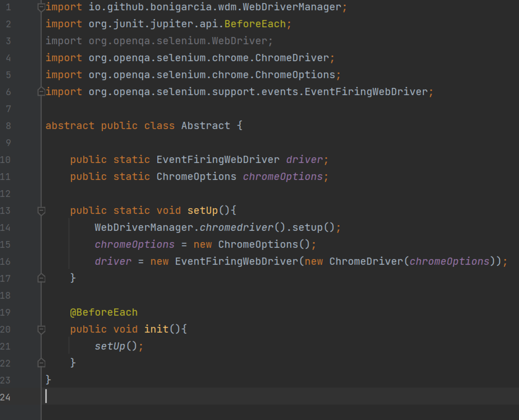The height and width of the screenshot is (420, 519).
Task: Collapse the setUp method at line 13
Action: 42,211
